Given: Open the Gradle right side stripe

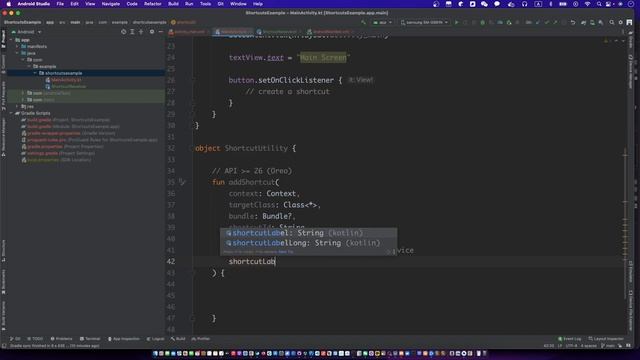Looking at the screenshot, I should tap(631, 39).
